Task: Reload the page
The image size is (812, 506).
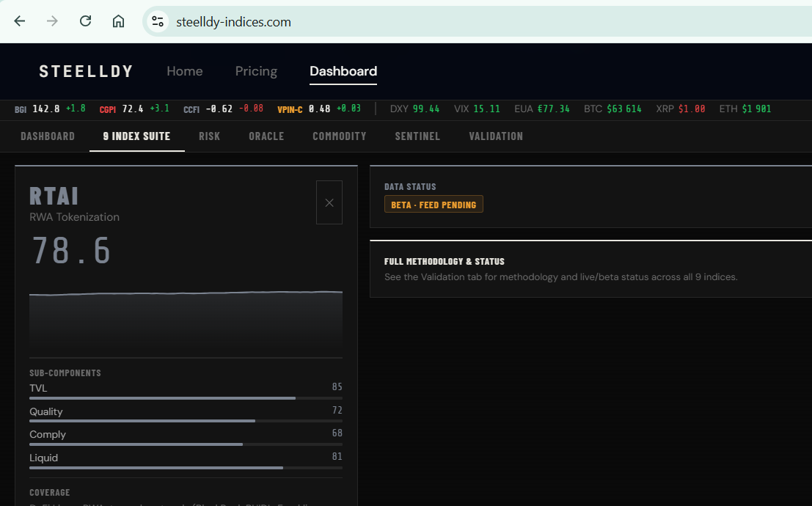Action: click(85, 21)
